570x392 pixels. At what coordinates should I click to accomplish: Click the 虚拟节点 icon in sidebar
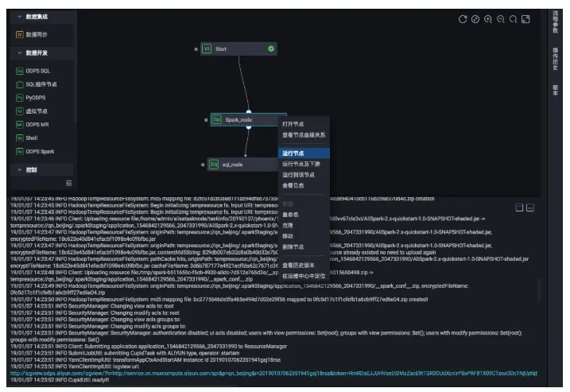(x=20, y=111)
